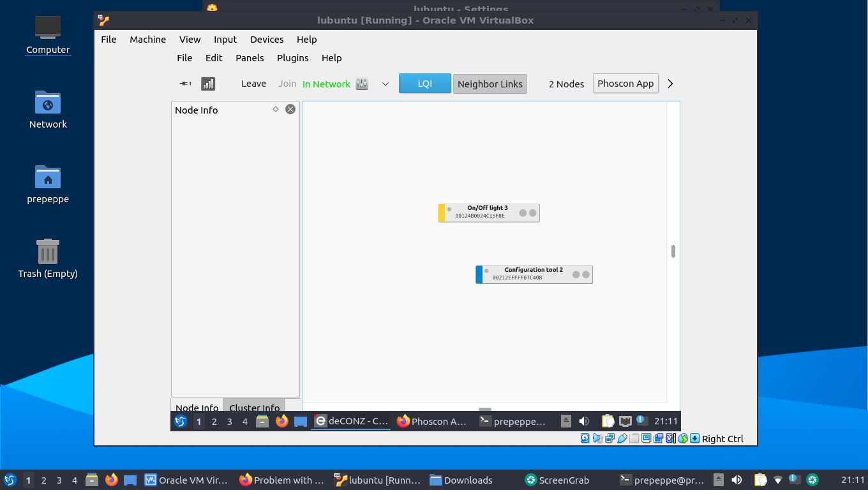
Task: Click the vertical scrollbar handle of node view
Action: 673,251
